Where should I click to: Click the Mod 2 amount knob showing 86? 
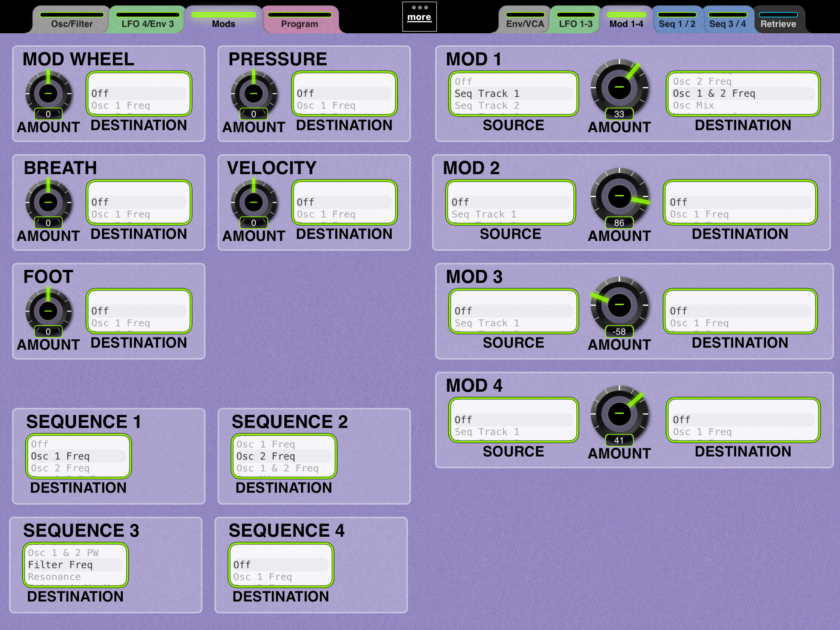coord(619,196)
